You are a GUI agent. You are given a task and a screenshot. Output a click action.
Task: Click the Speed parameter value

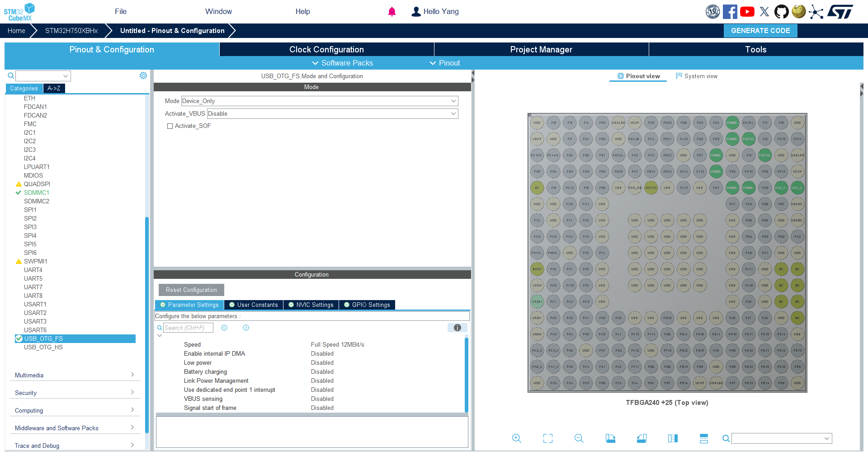click(337, 344)
